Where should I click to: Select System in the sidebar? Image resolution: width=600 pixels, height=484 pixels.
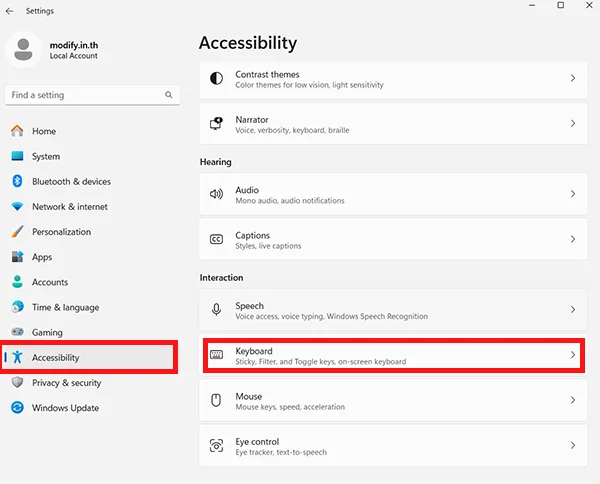pos(46,156)
